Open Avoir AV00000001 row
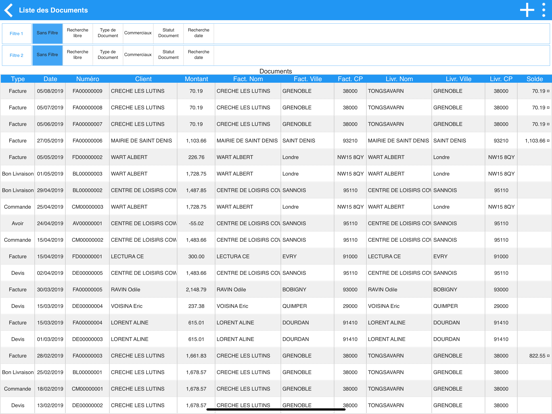The height and width of the screenshot is (414, 552). (x=276, y=224)
